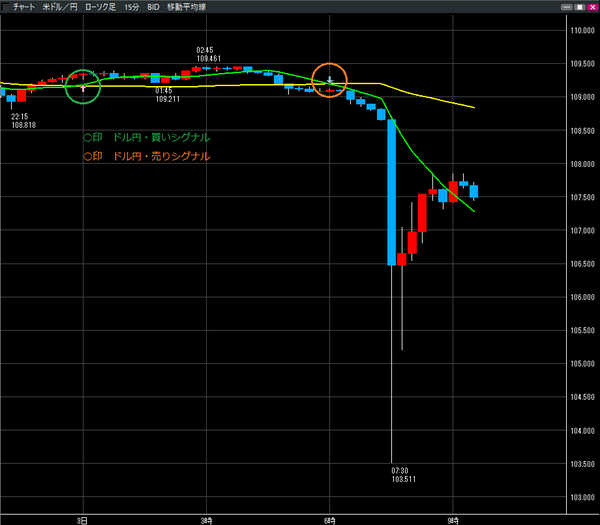Click the 109.000 price axis label

click(582, 97)
